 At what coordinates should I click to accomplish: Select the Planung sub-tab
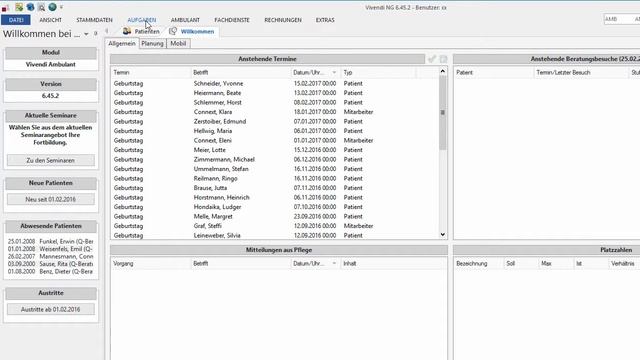(152, 43)
